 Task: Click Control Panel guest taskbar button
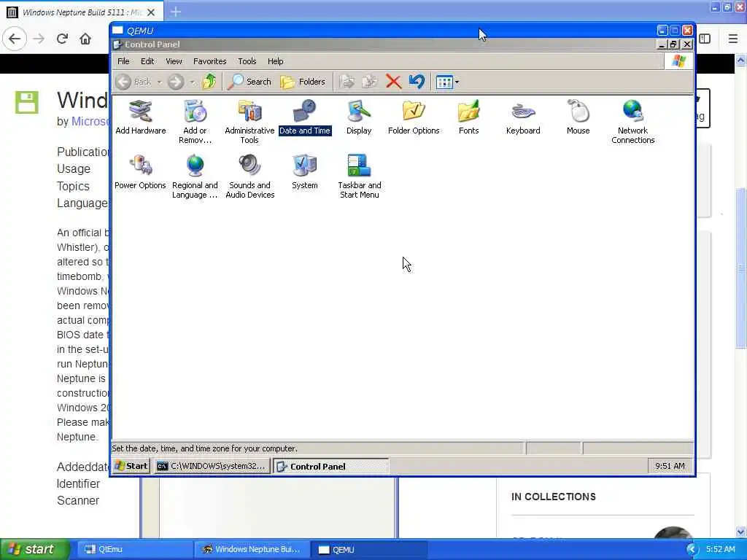(x=332, y=466)
